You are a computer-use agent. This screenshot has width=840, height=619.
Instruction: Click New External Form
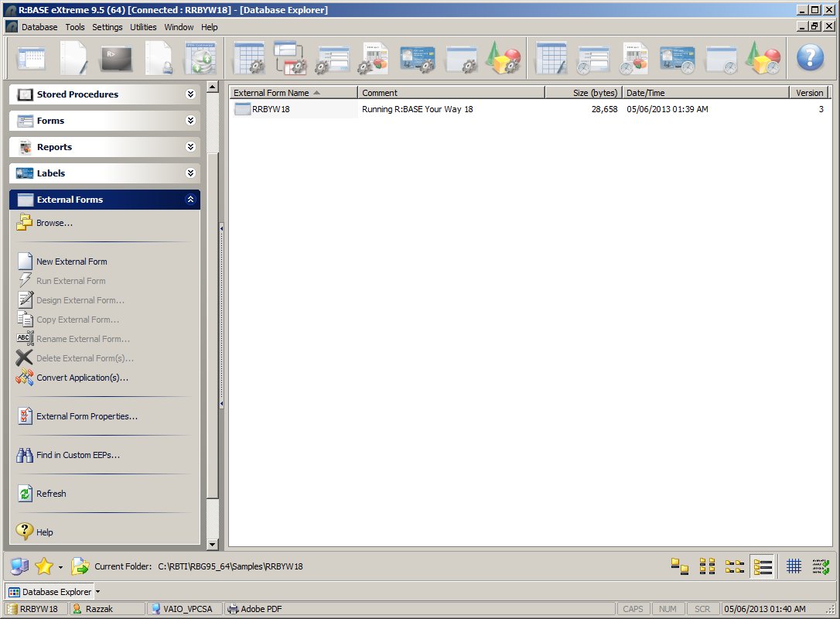pos(71,262)
